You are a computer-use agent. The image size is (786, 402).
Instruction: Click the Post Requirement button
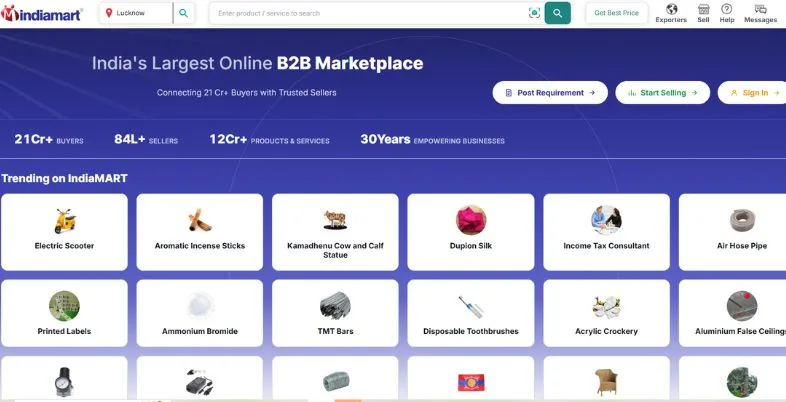[x=550, y=93]
